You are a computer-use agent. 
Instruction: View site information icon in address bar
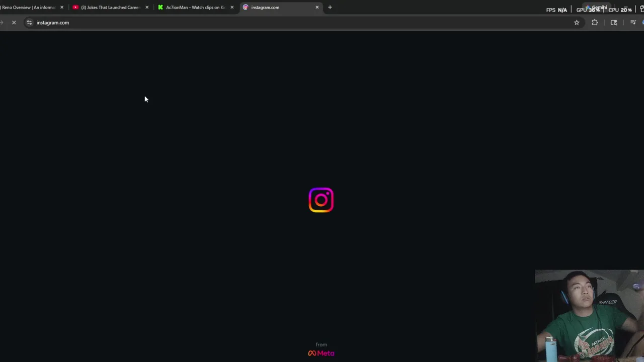(x=29, y=23)
